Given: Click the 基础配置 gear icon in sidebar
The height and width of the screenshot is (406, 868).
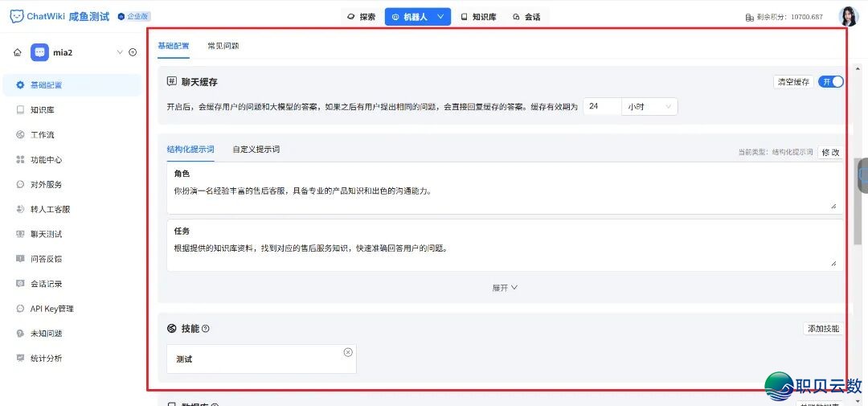Looking at the screenshot, I should tap(20, 85).
